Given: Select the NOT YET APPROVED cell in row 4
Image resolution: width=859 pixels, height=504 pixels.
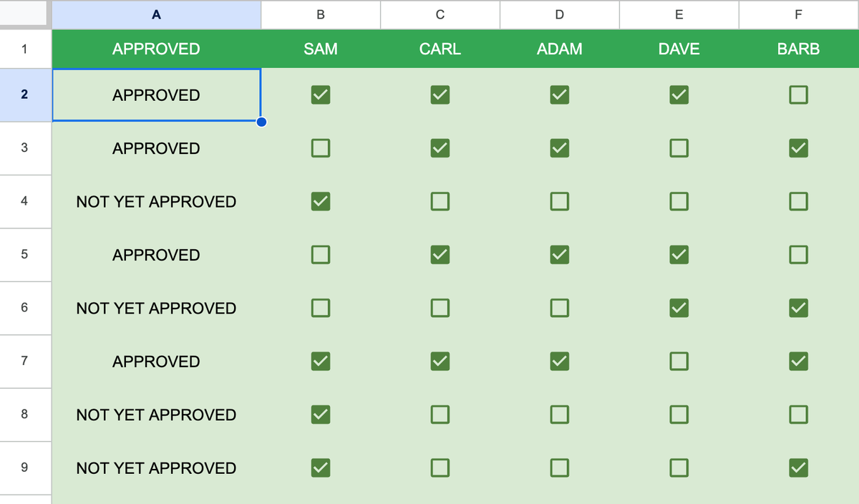Looking at the screenshot, I should tap(156, 201).
